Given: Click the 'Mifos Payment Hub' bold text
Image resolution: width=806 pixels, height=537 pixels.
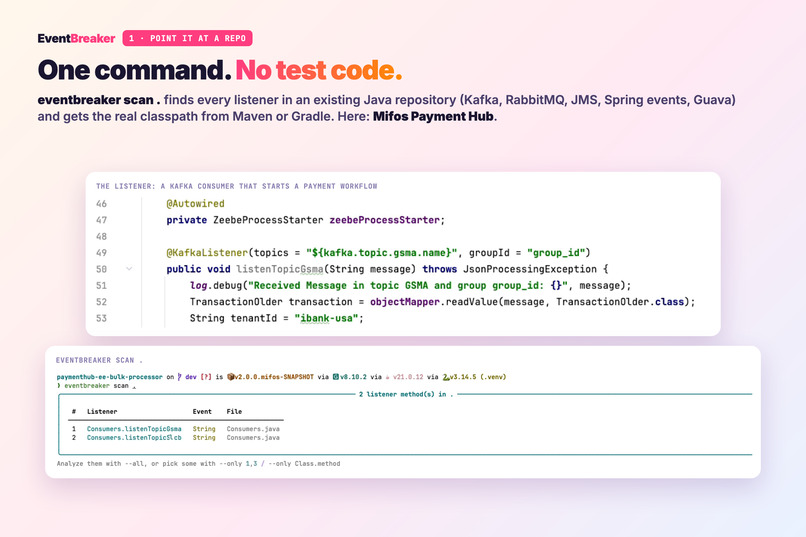Looking at the screenshot, I should point(433,116).
